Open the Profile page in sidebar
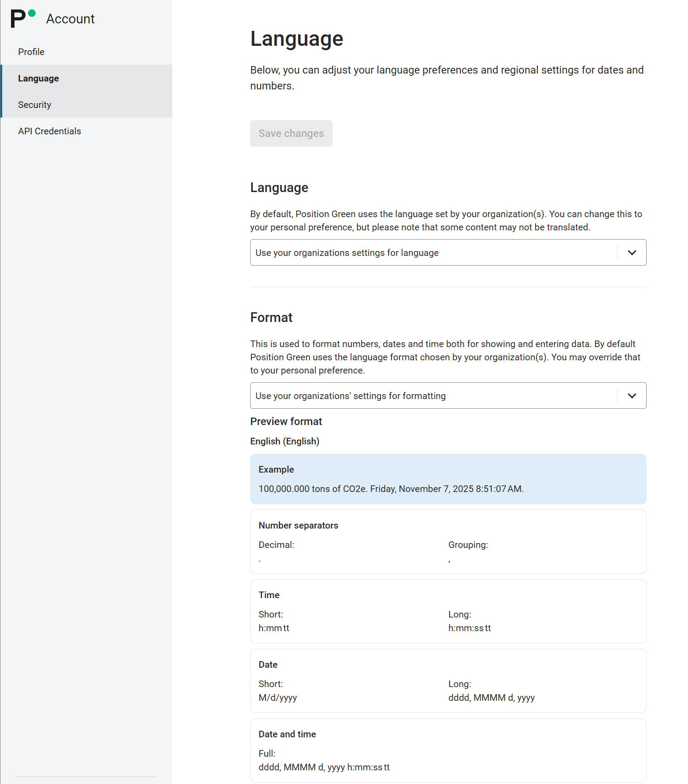The width and height of the screenshot is (688, 784). click(31, 52)
